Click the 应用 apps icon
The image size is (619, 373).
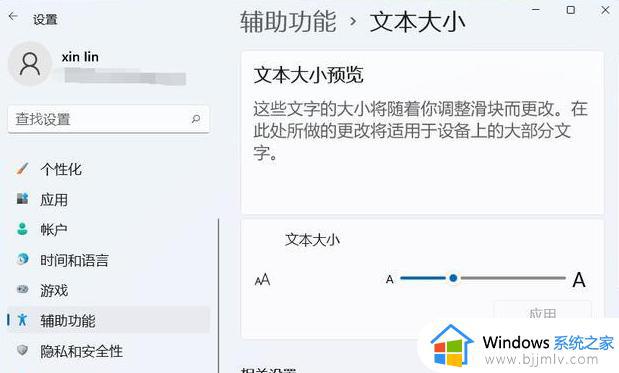(x=23, y=199)
